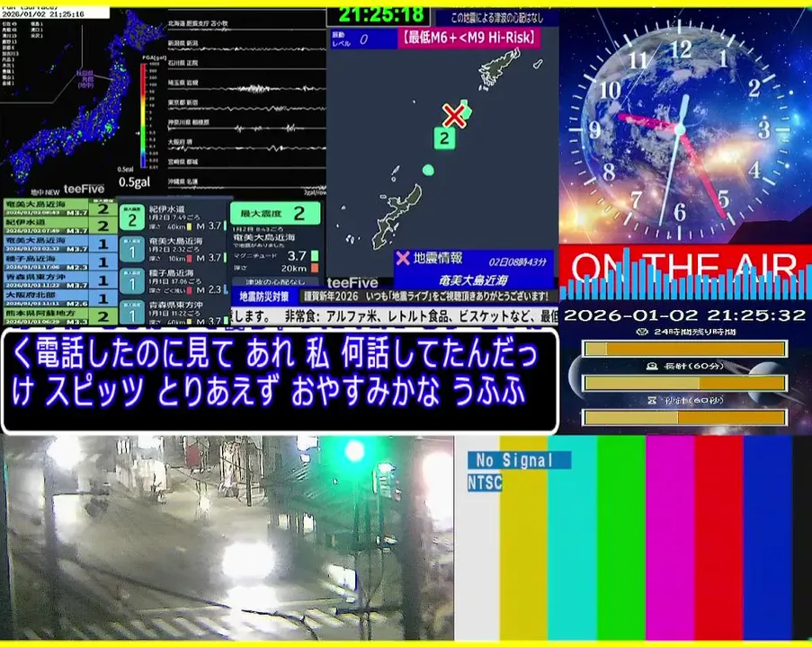Click the magenta bar in No Signal pattern
The width and height of the screenshot is (812, 647).
click(670, 538)
